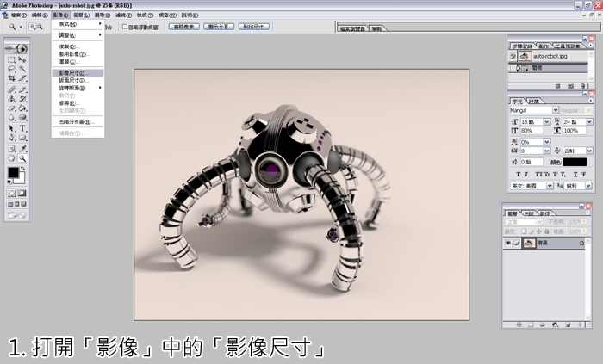Select the Magic Wand tool
Viewport: 603px width, 364px height.
click(22, 69)
